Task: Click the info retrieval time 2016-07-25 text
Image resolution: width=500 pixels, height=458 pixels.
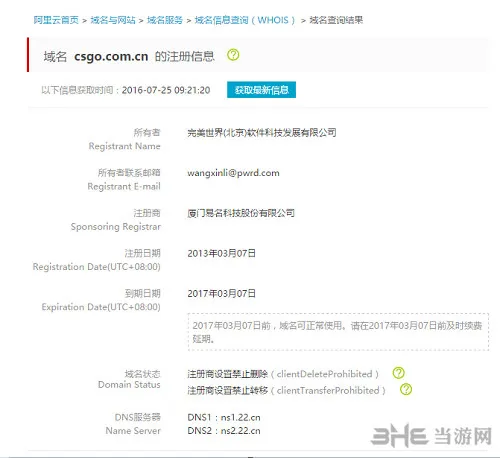Action: click(166, 90)
